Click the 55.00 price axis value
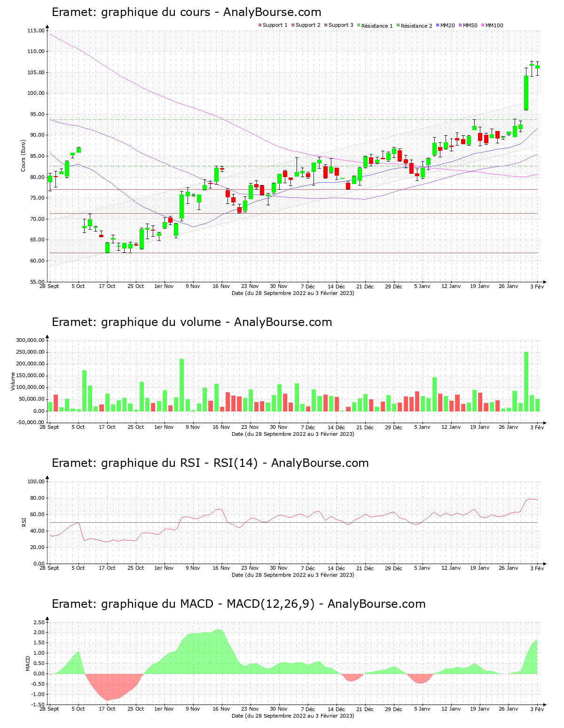This screenshot has height=728, width=564. (x=38, y=282)
